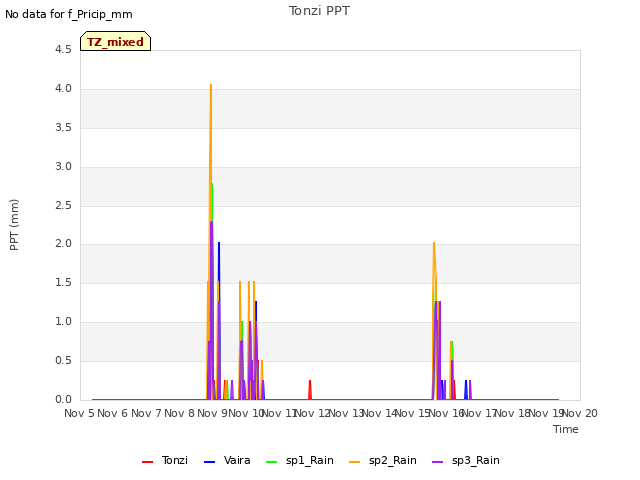The height and width of the screenshot is (480, 640).
Task: Click the Nov 13 x-axis date label
Action: pyautogui.click(x=346, y=413)
